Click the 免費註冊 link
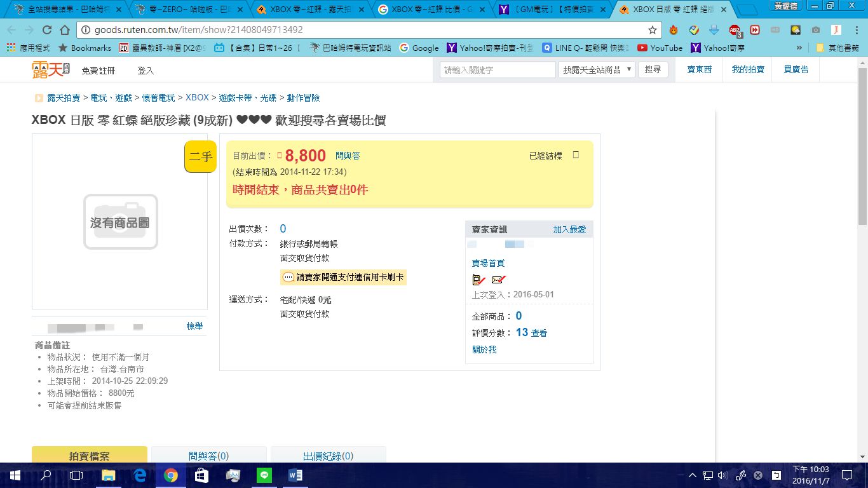This screenshot has width=868, height=488. tap(98, 71)
